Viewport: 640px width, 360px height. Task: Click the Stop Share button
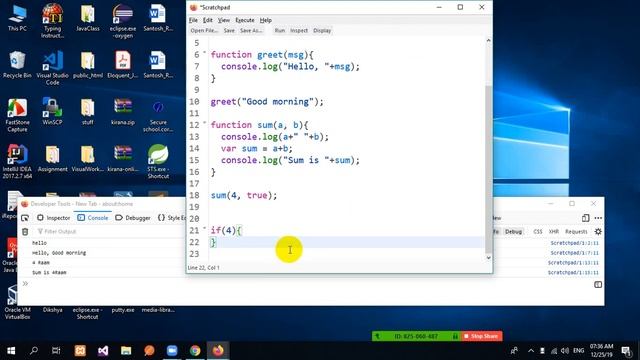482,336
